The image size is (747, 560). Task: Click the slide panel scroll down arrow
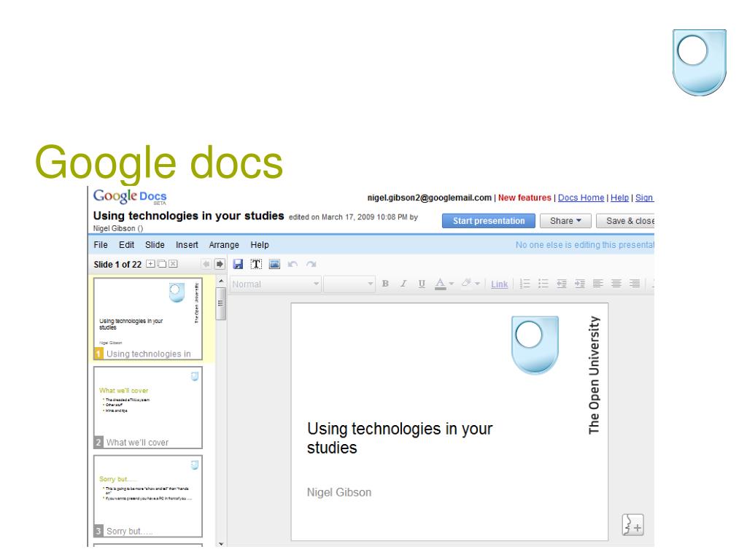[x=220, y=543]
